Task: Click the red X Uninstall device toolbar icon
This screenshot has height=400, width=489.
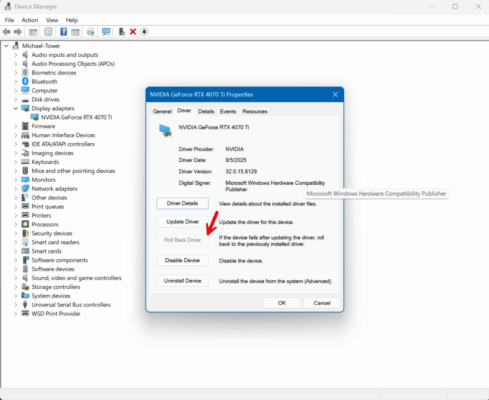Action: (133, 32)
